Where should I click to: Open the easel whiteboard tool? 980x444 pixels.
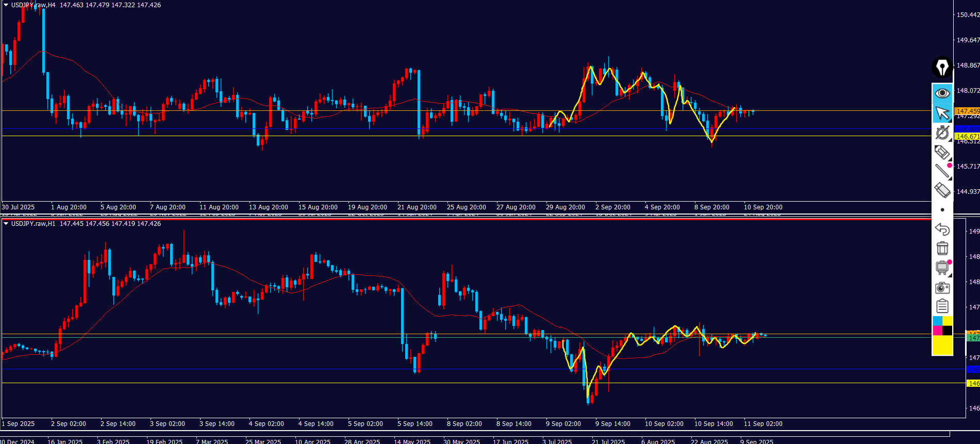pos(942,268)
